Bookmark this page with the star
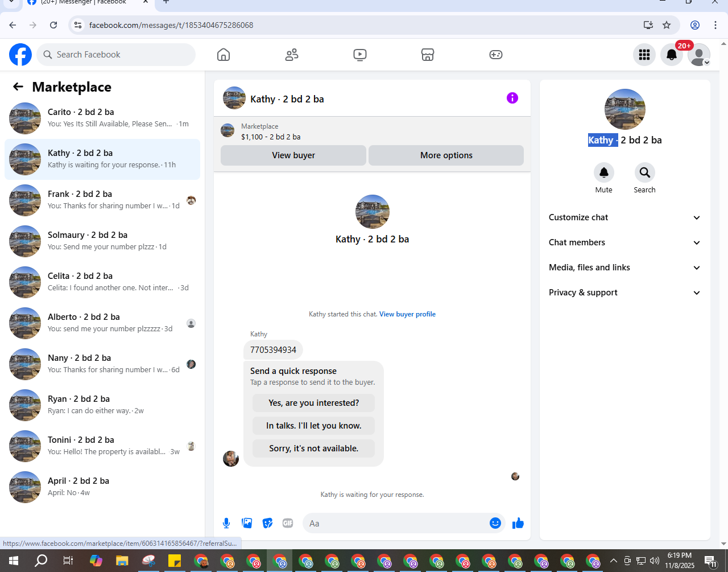728x572 pixels. (x=667, y=25)
